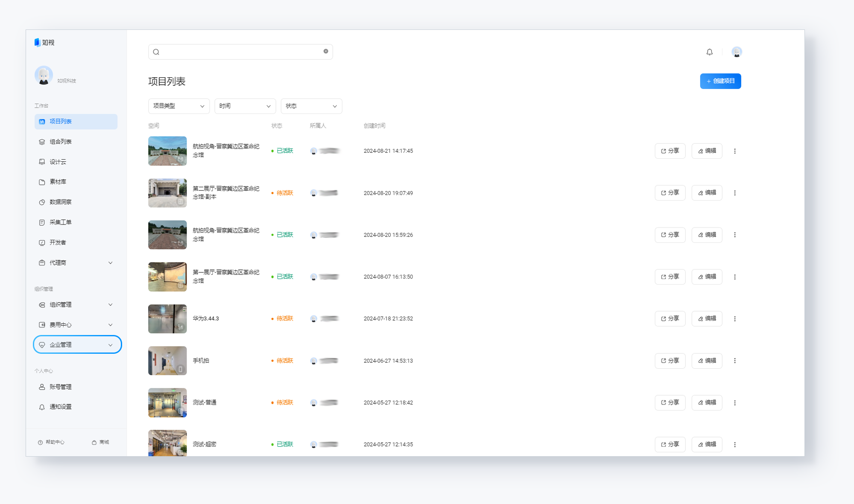Open the 第一展厅 project thumbnail
The image size is (854, 504).
tap(167, 277)
